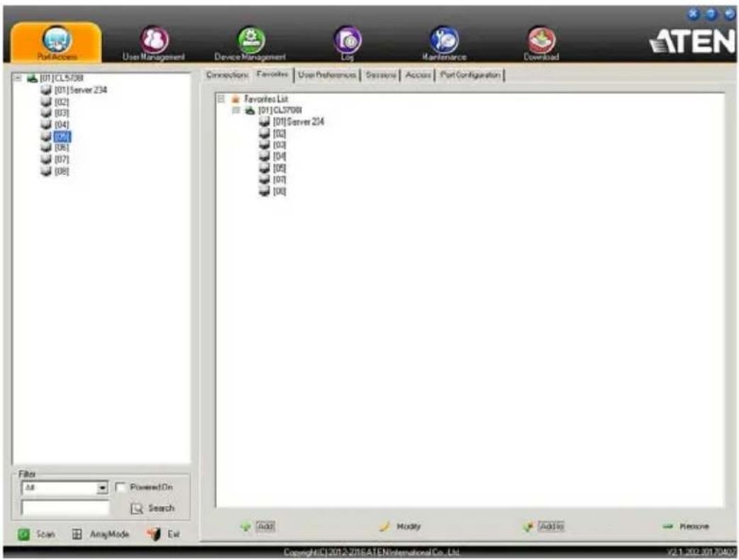
Task: Click the Array Mode grid icon
Action: (x=77, y=534)
